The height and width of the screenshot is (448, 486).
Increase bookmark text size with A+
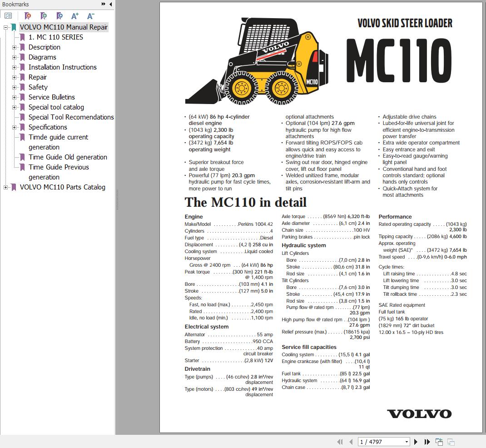click(x=75, y=16)
